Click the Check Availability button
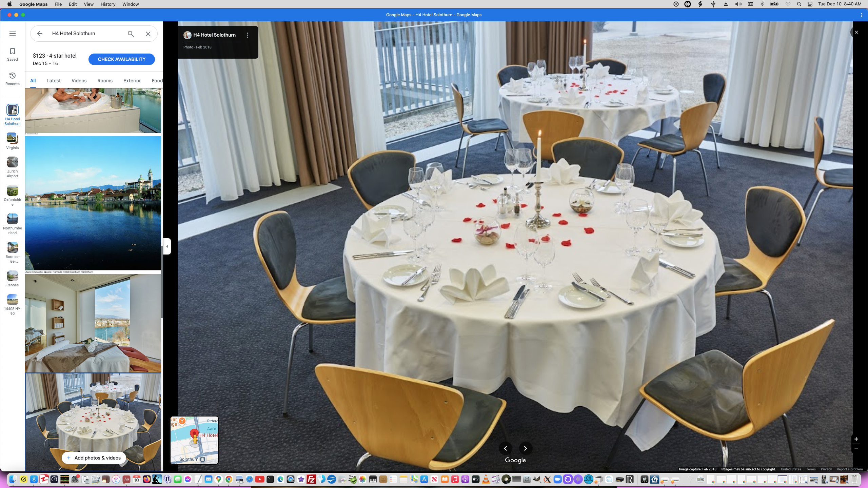This screenshot has width=868, height=488. (x=121, y=59)
